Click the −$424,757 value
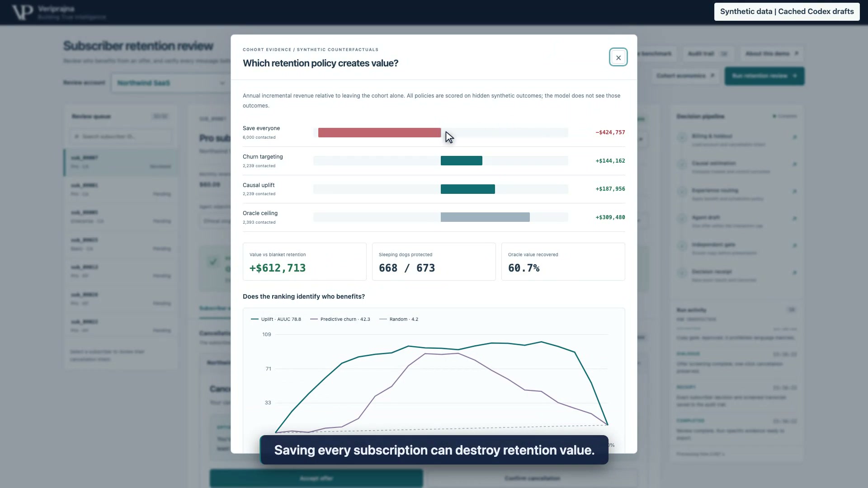Image resolution: width=868 pixels, height=488 pixels. pos(610,132)
